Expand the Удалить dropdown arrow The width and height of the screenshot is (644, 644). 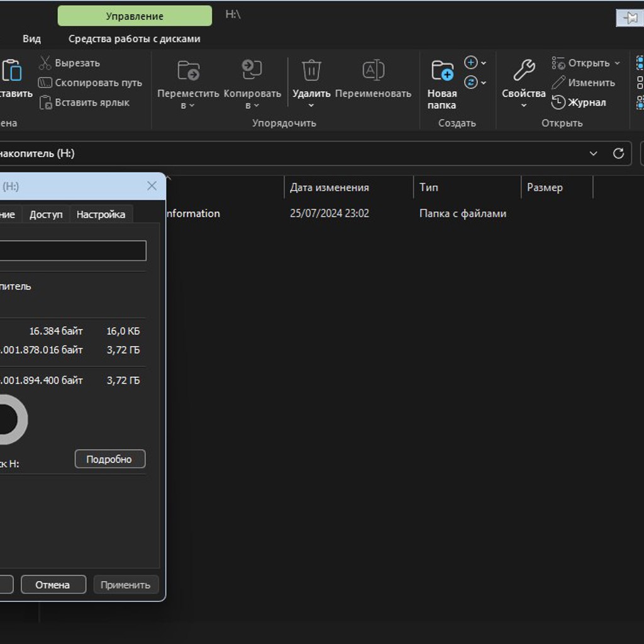(311, 106)
